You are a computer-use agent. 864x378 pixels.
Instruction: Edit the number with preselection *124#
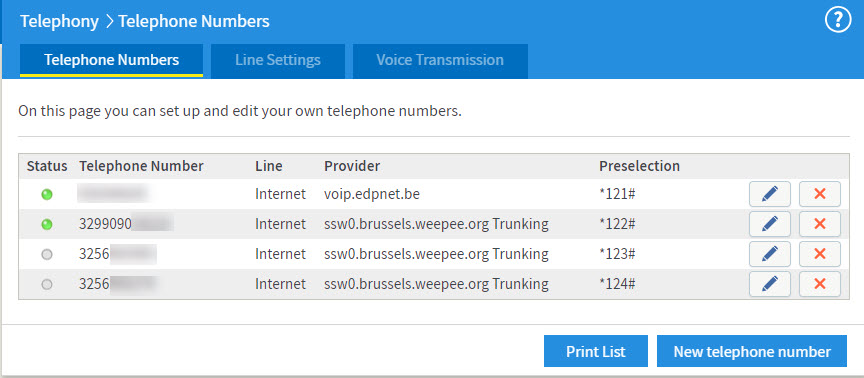(x=770, y=284)
